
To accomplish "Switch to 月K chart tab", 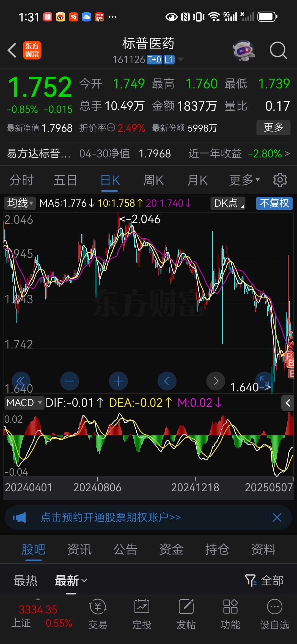I will 197,180.
